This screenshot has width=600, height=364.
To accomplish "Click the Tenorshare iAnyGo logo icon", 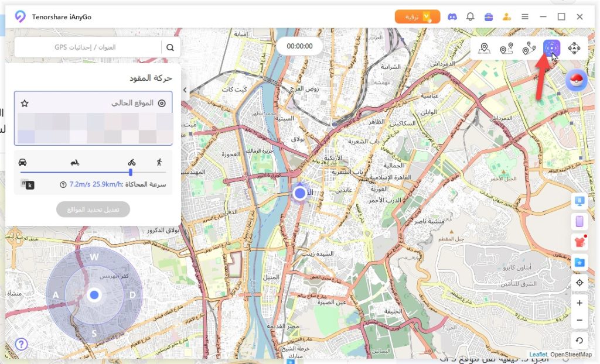I will (x=20, y=17).
